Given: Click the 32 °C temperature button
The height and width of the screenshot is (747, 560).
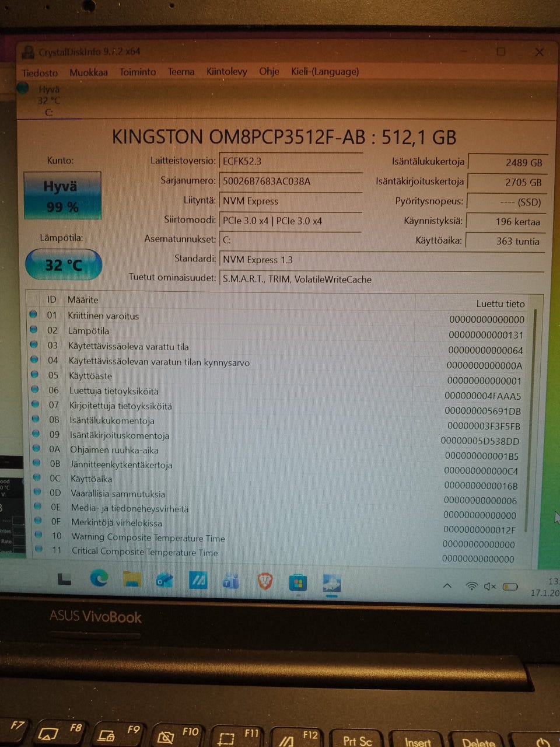Looking at the screenshot, I should [64, 264].
